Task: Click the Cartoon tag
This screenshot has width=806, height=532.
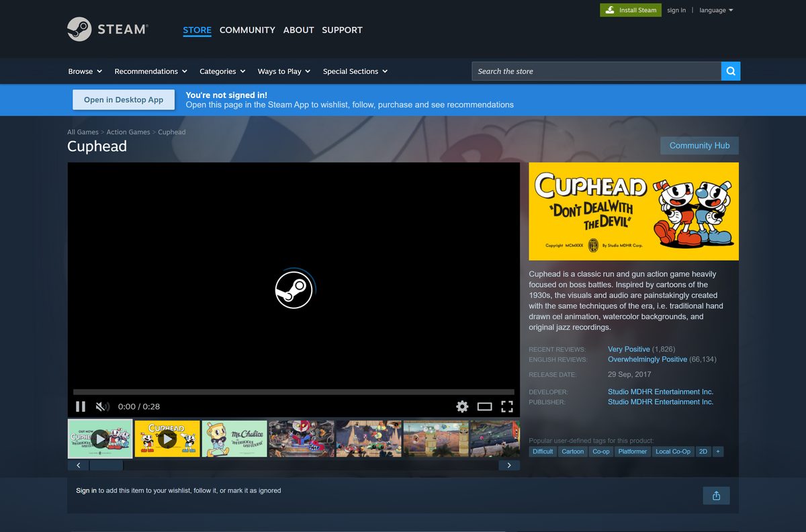Action: 573,451
